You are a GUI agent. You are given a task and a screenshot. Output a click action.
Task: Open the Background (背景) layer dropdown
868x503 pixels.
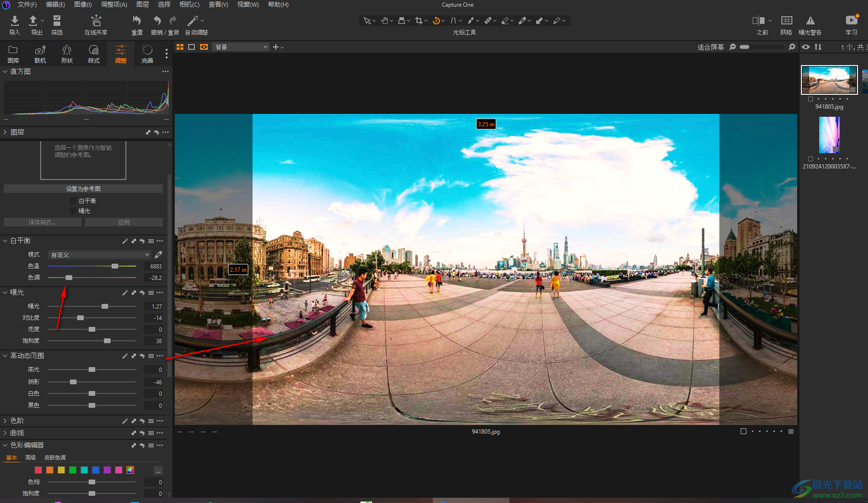(x=240, y=47)
